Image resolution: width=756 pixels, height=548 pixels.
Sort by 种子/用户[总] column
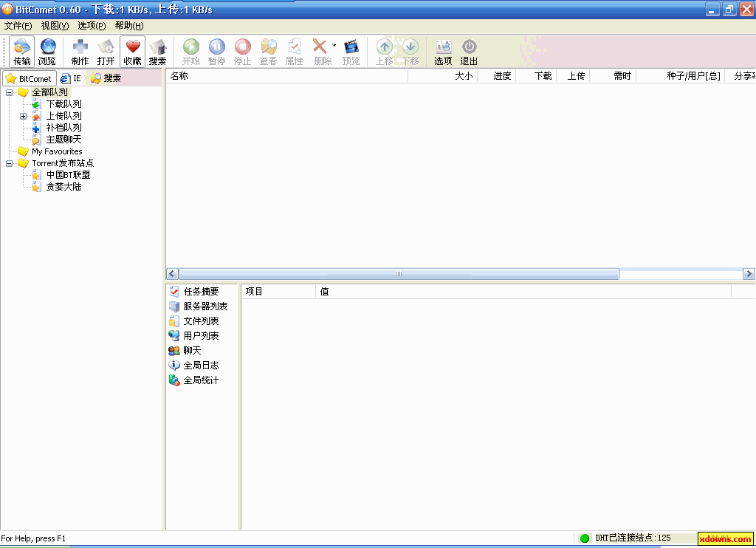click(x=680, y=76)
